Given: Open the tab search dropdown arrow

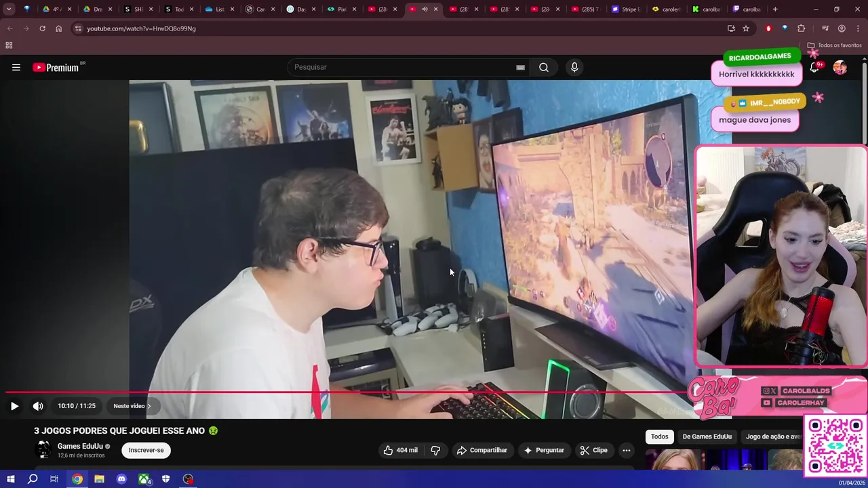Looking at the screenshot, I should 9,9.
